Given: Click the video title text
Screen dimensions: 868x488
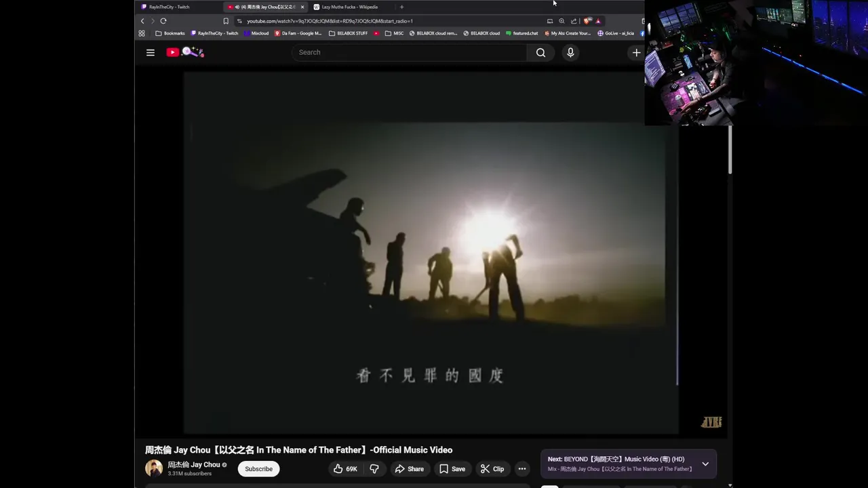Looking at the screenshot, I should tap(298, 450).
